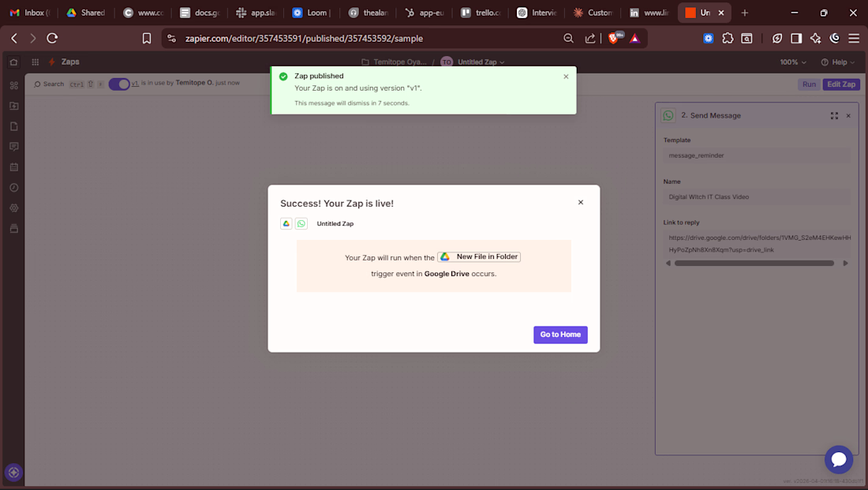Open the 100% zoom dropdown
This screenshot has width=868, height=490.
(793, 62)
